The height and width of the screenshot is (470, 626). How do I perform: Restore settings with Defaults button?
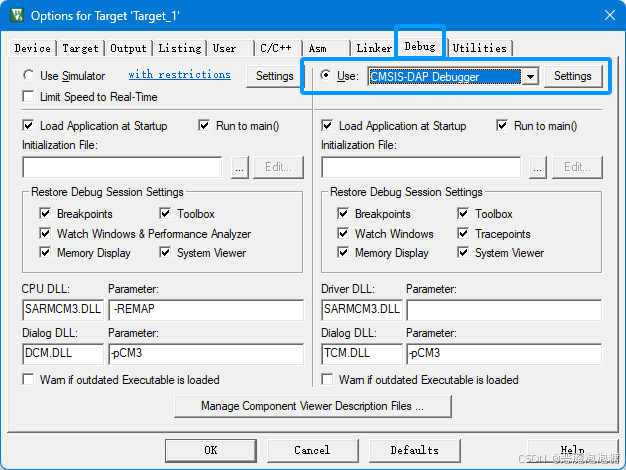click(x=415, y=450)
